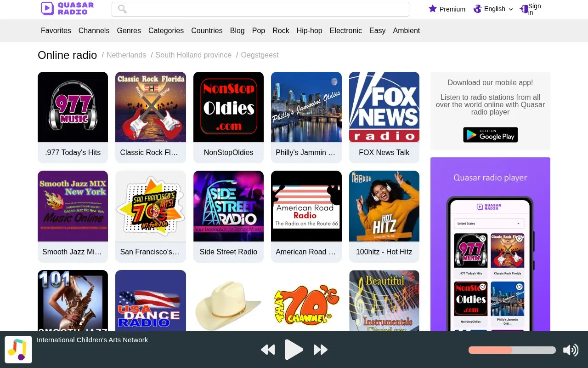Open the cowboy hat station image
Image resolution: width=588 pixels, height=368 pixels.
tap(228, 300)
